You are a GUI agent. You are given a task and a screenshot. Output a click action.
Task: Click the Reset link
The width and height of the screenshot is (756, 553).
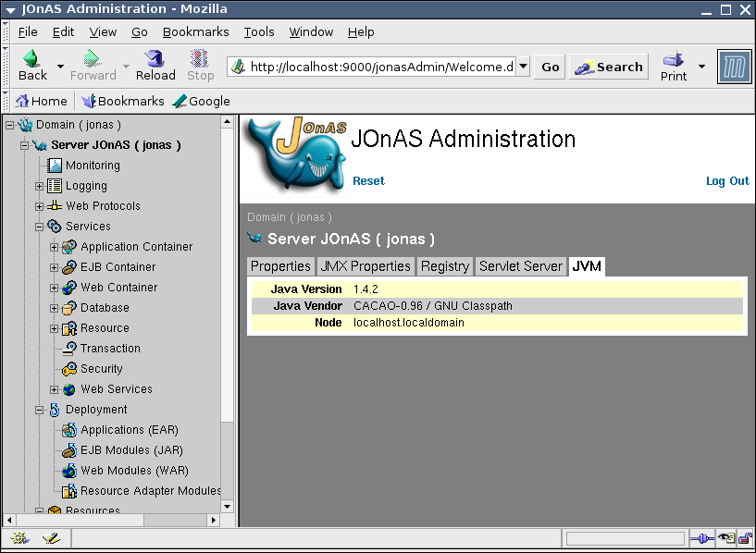click(x=369, y=181)
